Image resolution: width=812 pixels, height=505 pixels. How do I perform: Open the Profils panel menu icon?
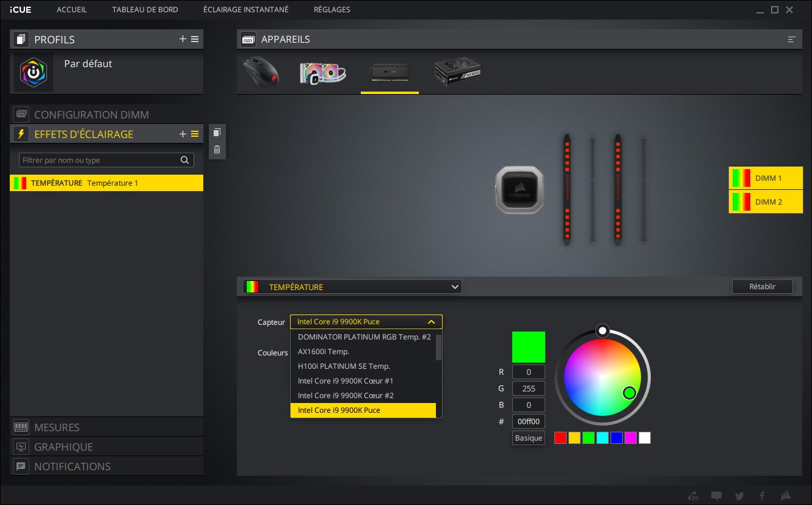[195, 39]
